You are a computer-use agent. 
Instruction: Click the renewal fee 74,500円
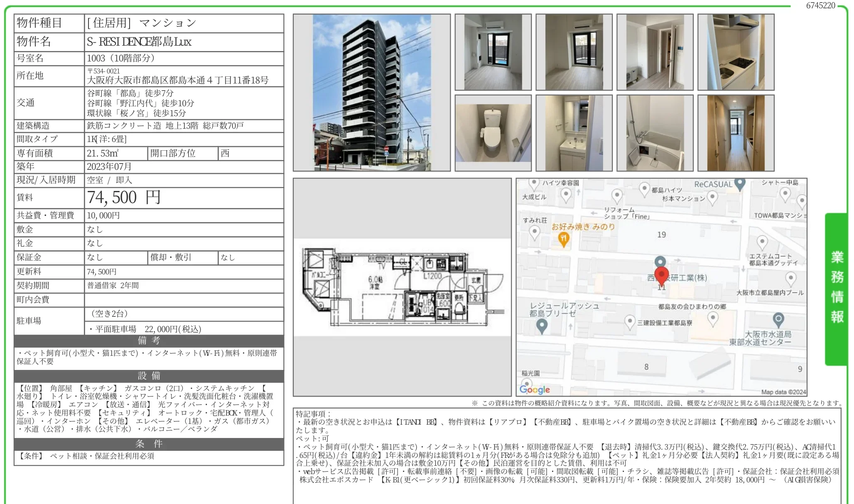click(x=102, y=272)
